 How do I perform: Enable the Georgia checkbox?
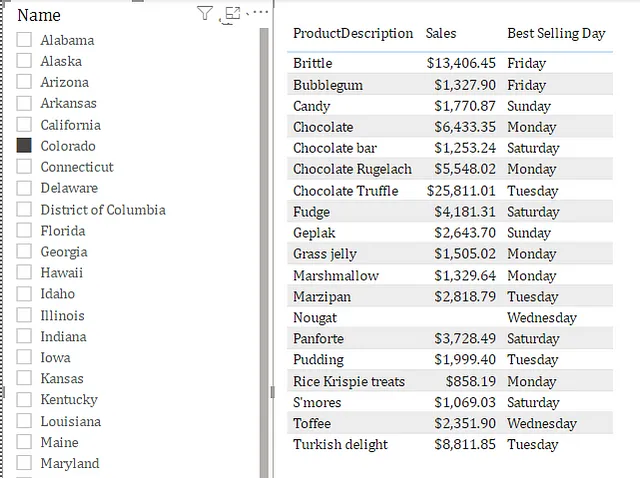[25, 252]
